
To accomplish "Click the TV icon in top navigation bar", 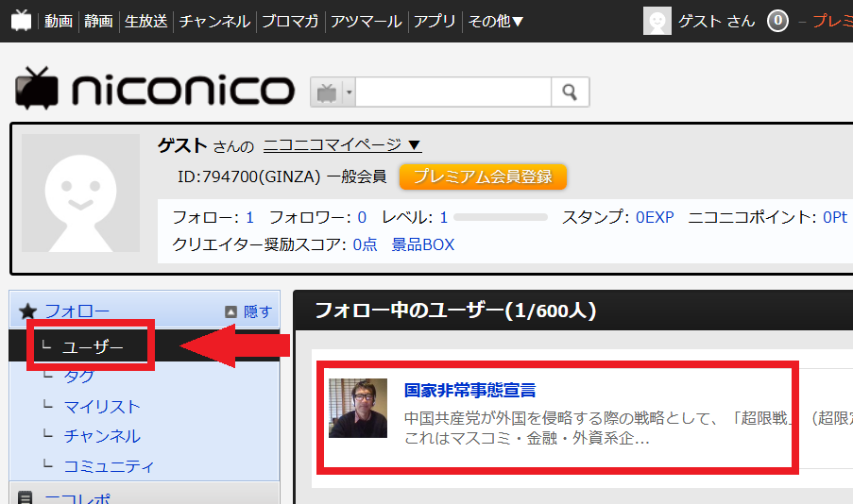I will 21,21.
